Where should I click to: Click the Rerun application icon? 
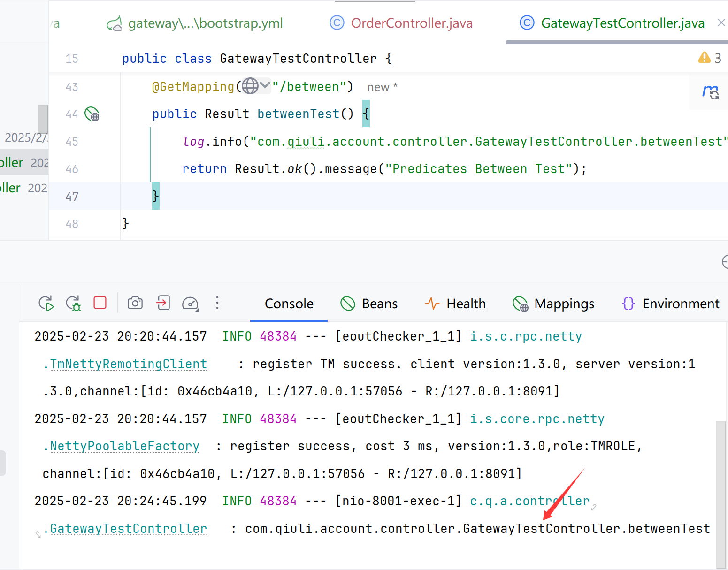point(46,304)
